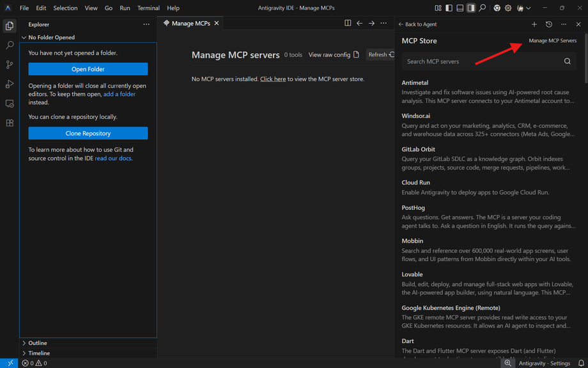Screen dimensions: 588x368
Task: Close the agent panel
Action: pos(578,24)
